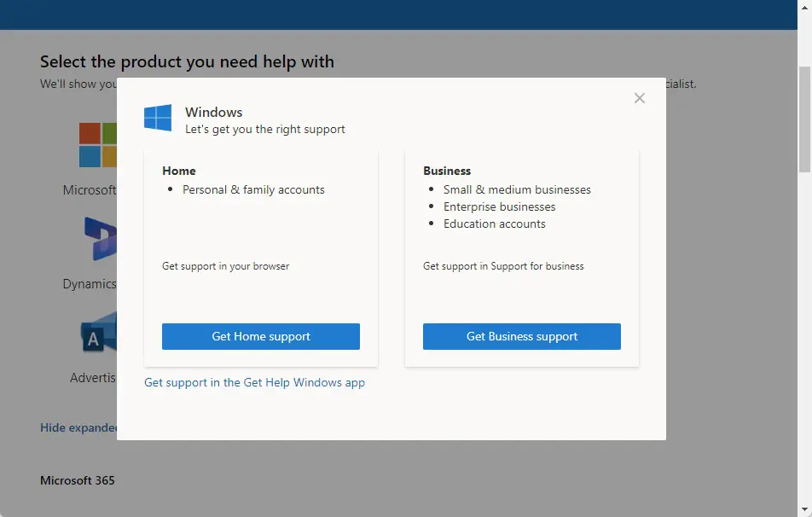Screen dimensions: 812x517
Task: Select the Advertising product icon in background
Action: [99, 333]
